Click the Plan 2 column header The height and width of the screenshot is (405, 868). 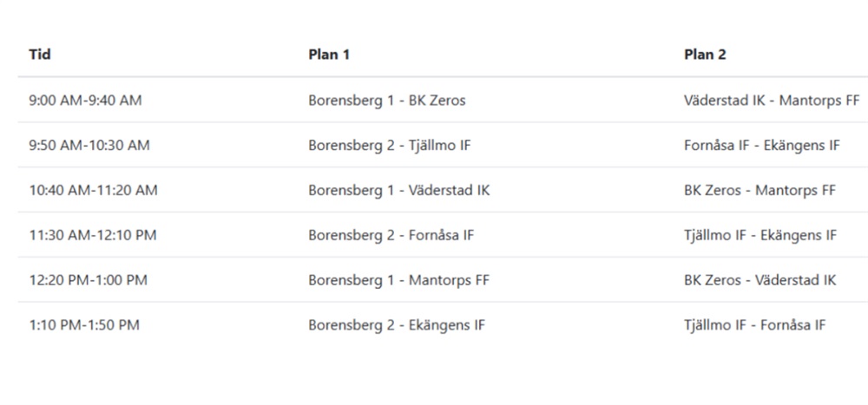[705, 55]
